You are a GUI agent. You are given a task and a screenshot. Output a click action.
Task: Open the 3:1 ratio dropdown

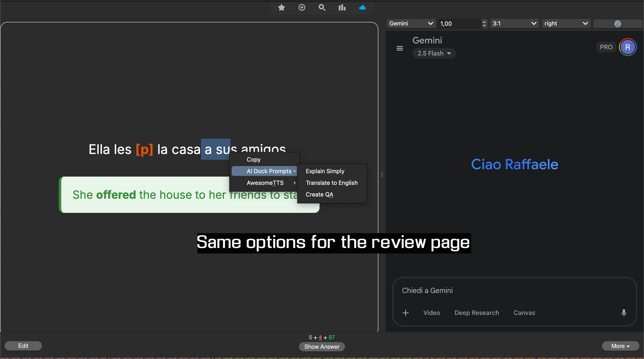(x=514, y=24)
